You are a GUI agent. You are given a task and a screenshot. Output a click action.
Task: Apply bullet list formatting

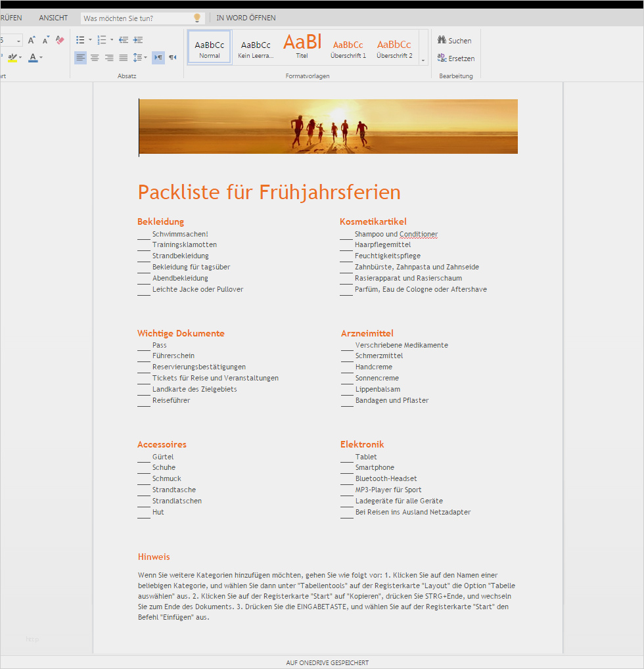(80, 39)
